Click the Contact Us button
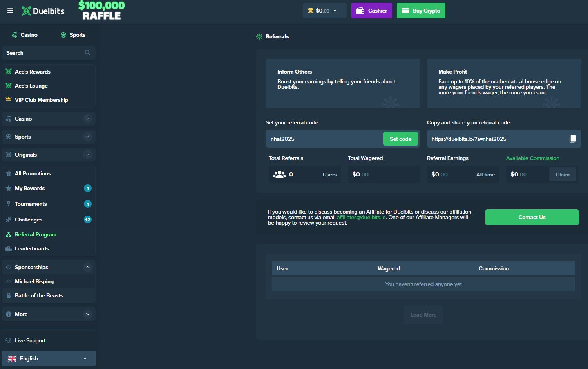The width and height of the screenshot is (588, 369). (x=532, y=217)
